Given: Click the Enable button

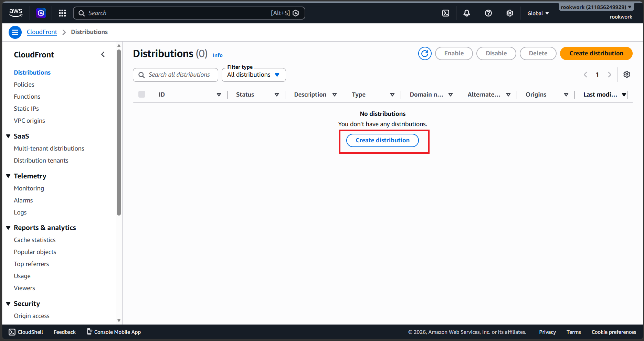Looking at the screenshot, I should tap(454, 53).
